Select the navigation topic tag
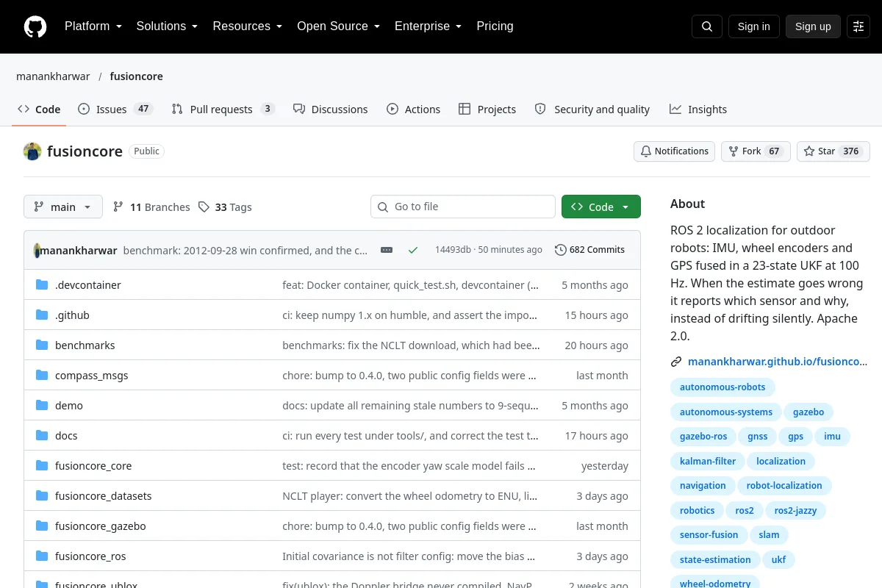 (703, 486)
